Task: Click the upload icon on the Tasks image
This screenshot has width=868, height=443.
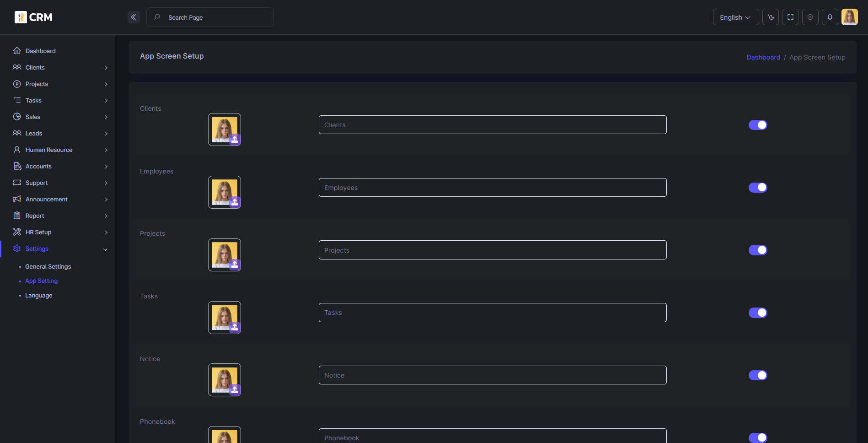Action: tap(235, 327)
